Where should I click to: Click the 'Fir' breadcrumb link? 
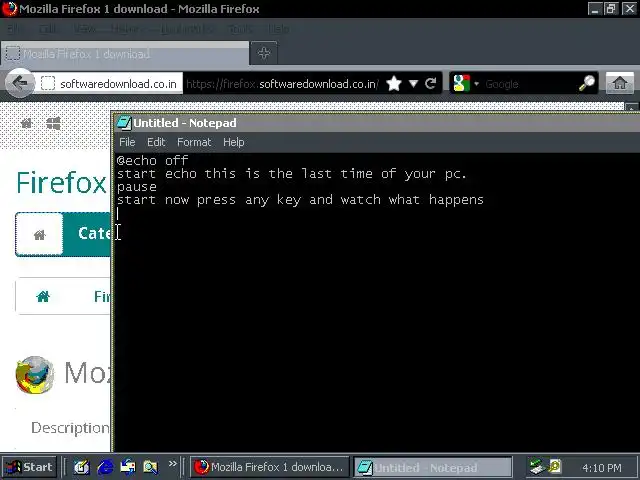coord(102,296)
